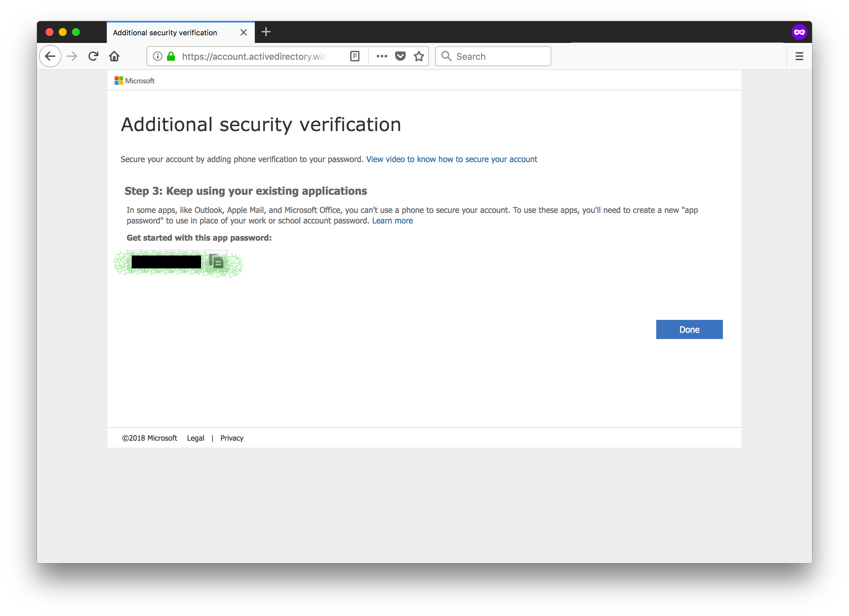Click the new tab plus button
The width and height of the screenshot is (849, 616).
[266, 31]
